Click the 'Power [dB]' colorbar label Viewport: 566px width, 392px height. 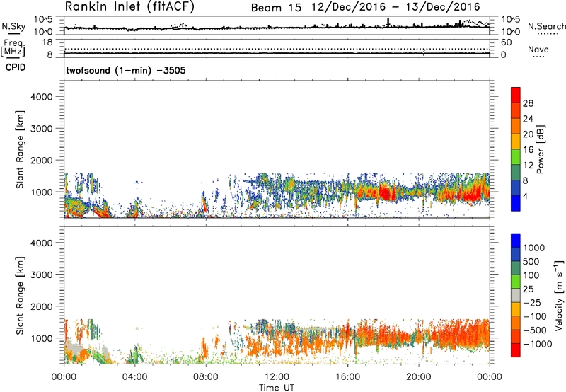coord(540,149)
